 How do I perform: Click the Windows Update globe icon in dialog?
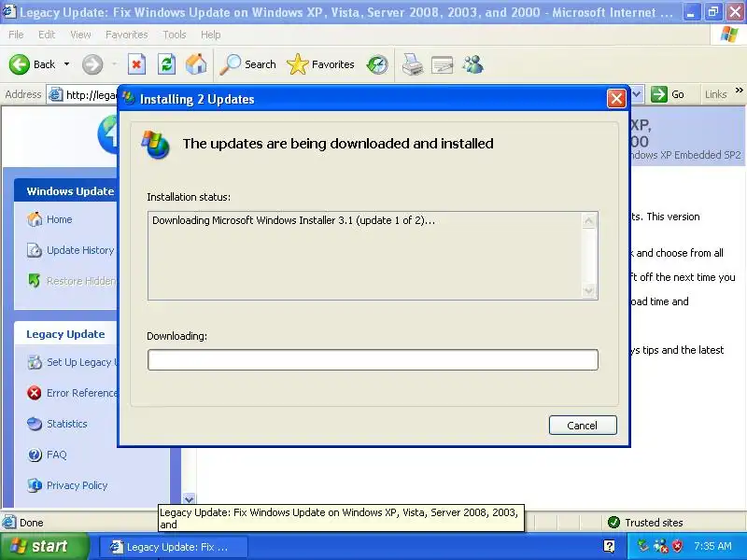coord(155,145)
